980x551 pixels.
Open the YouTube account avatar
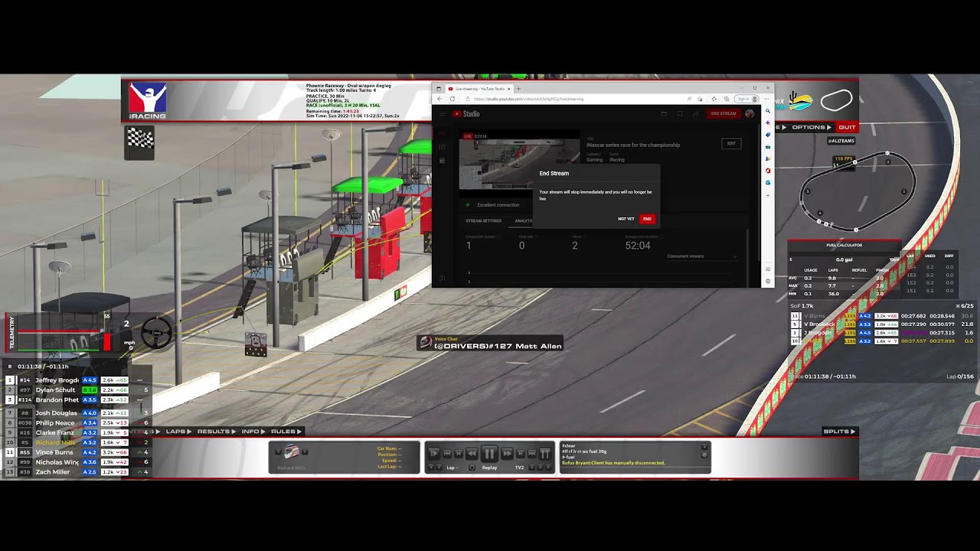click(750, 113)
